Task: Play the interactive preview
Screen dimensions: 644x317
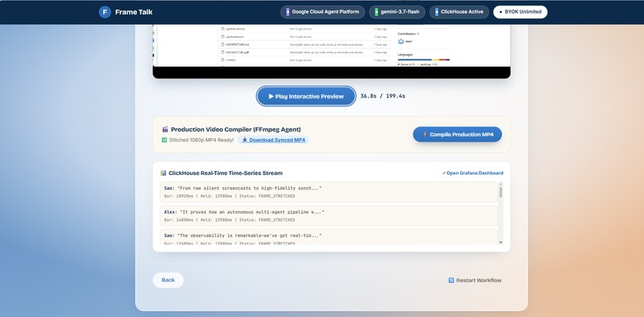Action: click(306, 96)
